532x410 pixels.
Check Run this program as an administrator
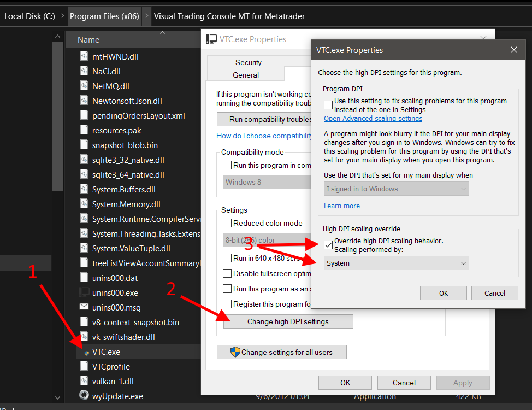(227, 289)
